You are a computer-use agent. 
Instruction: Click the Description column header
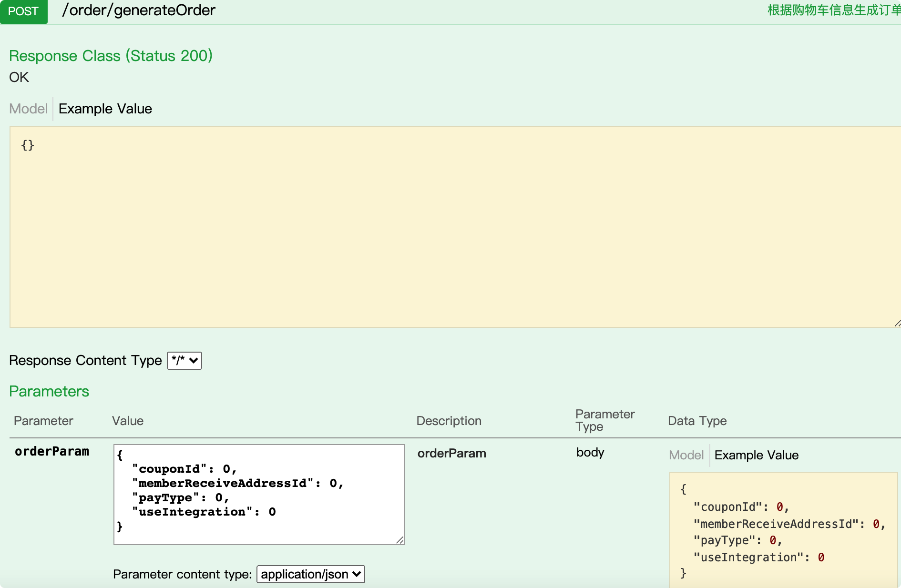[449, 421]
